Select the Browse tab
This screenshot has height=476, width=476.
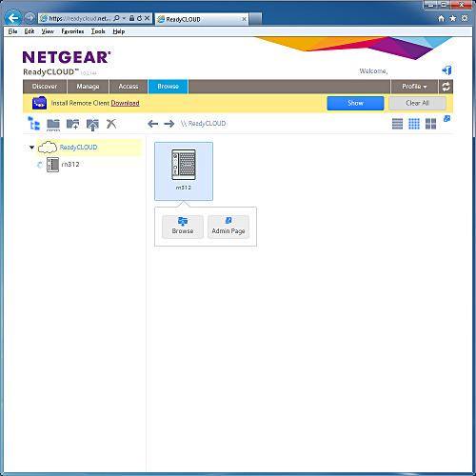pyautogui.click(x=169, y=87)
